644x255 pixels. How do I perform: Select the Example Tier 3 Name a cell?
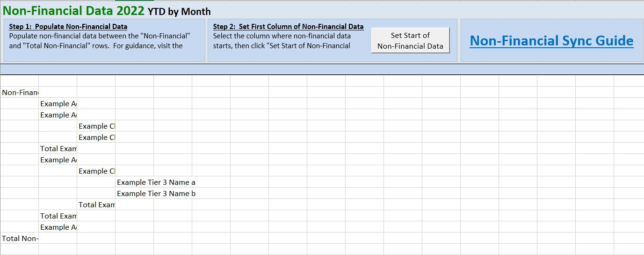tap(156, 182)
